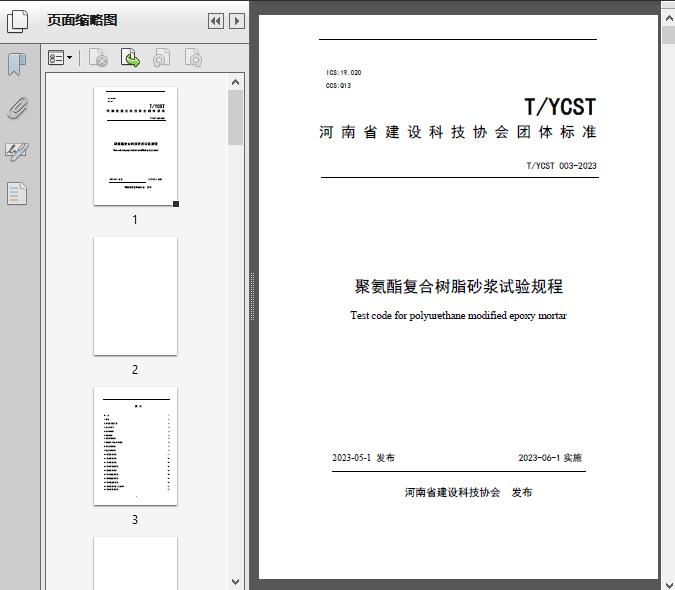The width and height of the screenshot is (675, 590).
Task: Expand panel with right arrow button
Action: tap(237, 21)
